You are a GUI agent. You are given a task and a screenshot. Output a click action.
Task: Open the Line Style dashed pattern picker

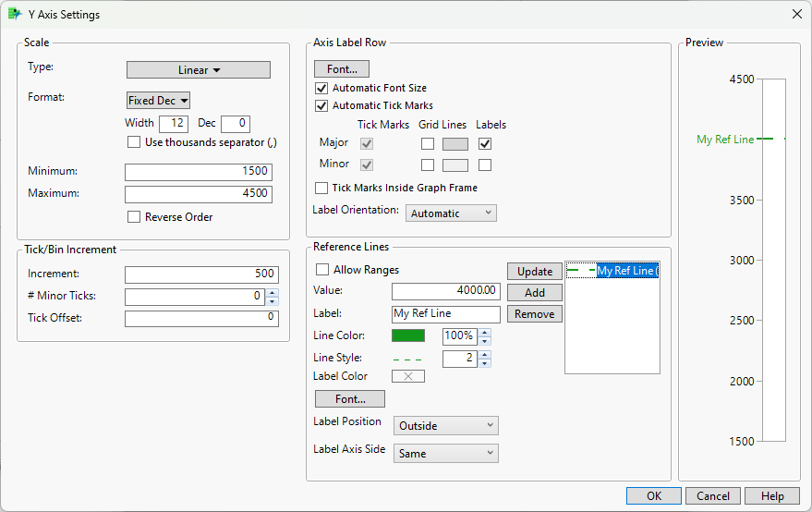407,359
